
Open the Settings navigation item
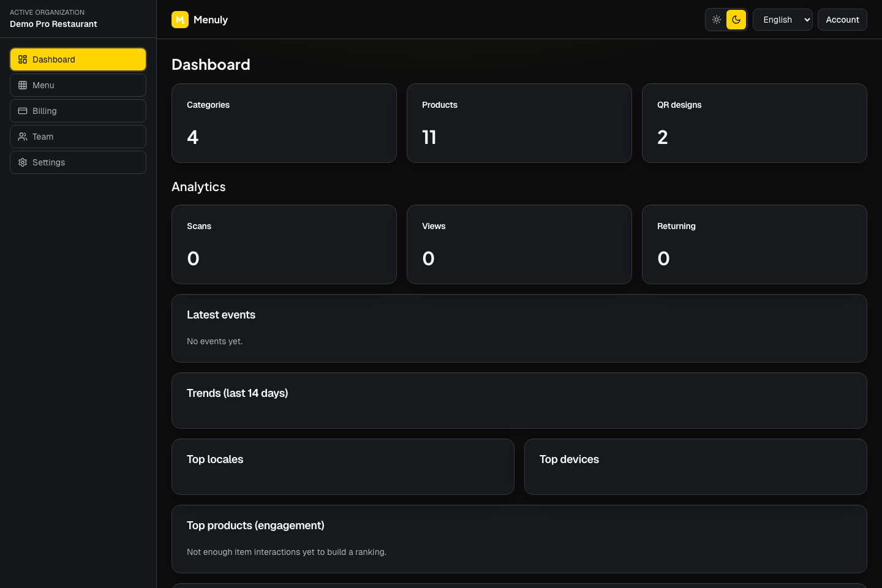point(78,162)
